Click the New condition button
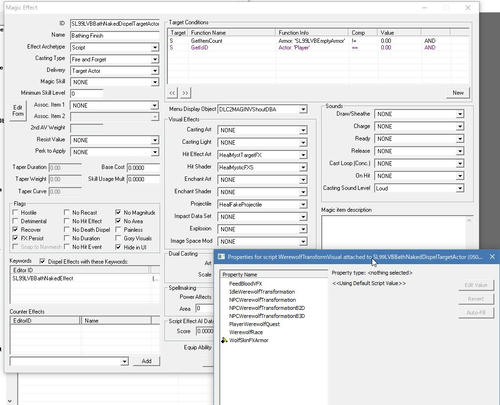The image size is (500, 405). tap(458, 93)
